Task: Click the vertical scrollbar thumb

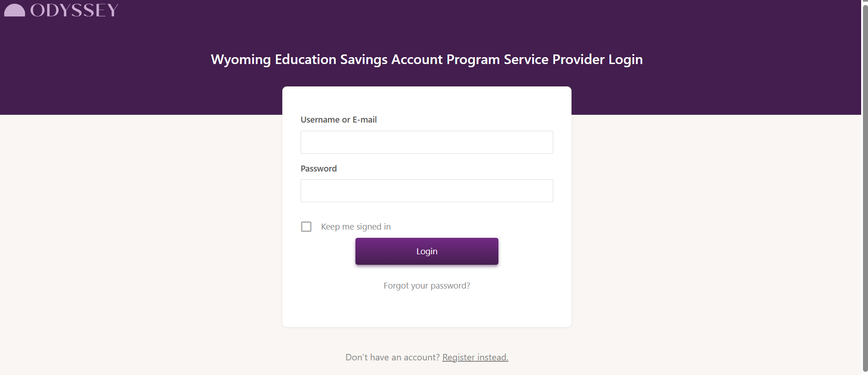Action: tap(865, 187)
